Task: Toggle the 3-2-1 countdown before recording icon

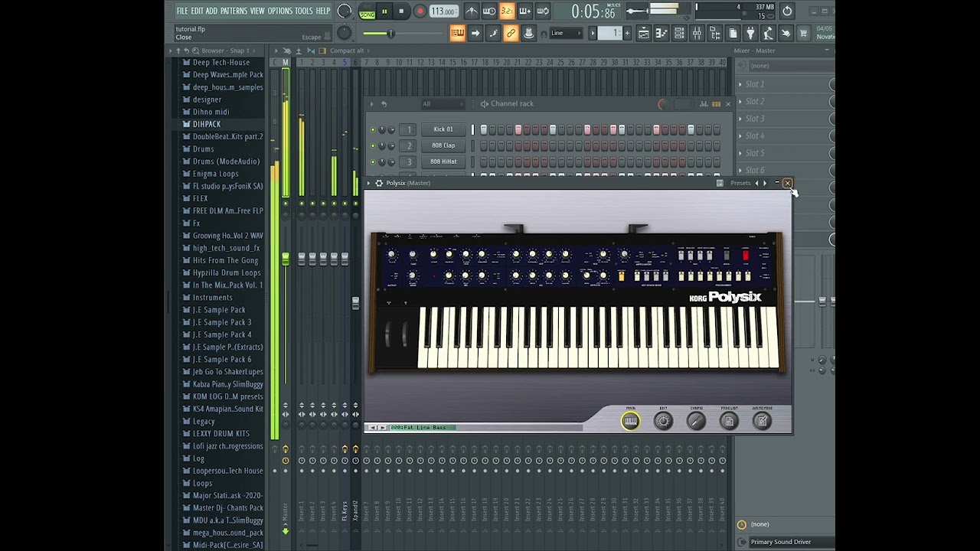Action: click(507, 11)
